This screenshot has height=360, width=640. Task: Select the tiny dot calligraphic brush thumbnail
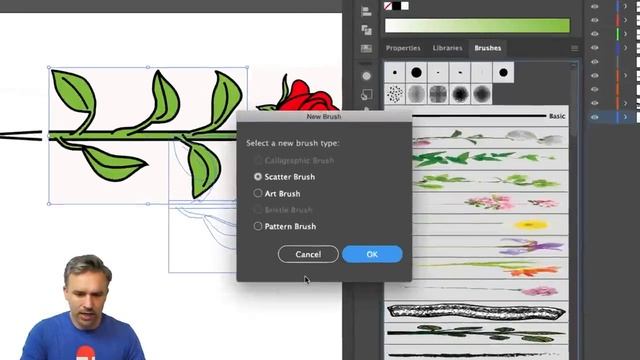pyautogui.click(x=438, y=73)
